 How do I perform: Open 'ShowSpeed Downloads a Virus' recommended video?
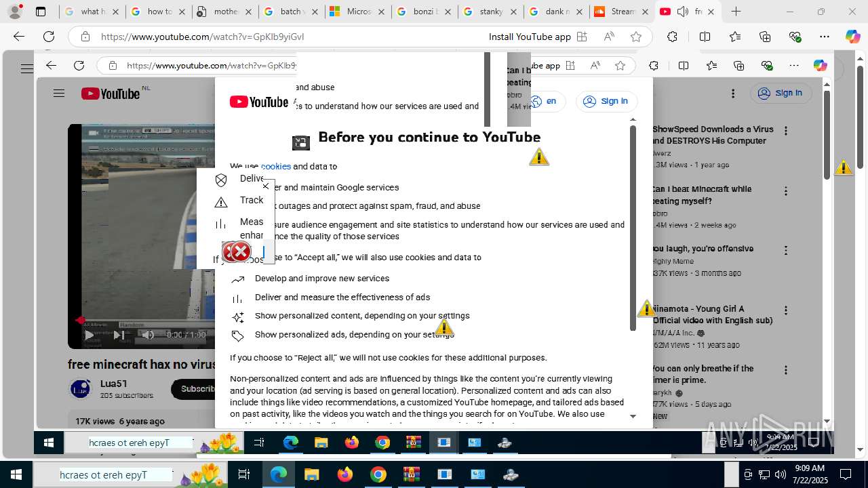(713, 135)
